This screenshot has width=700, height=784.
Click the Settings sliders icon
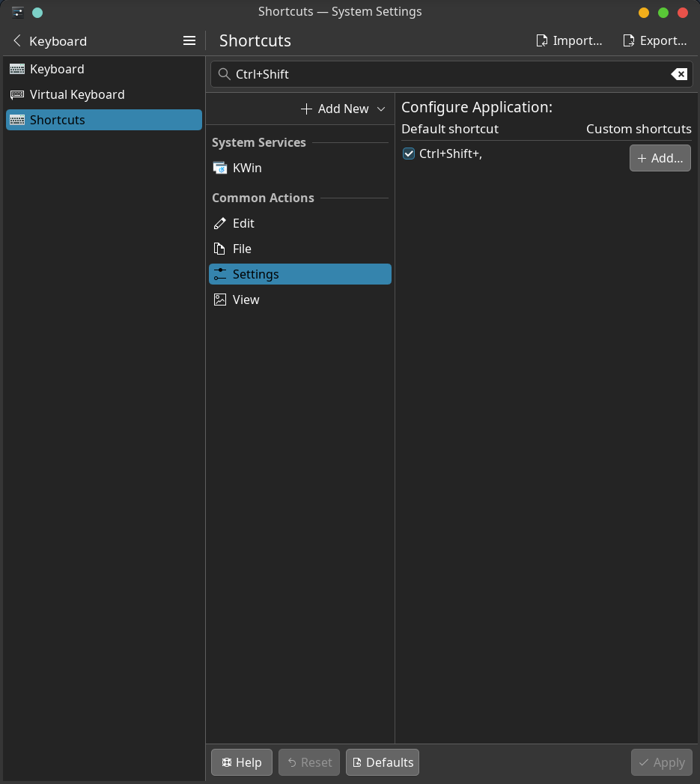(x=220, y=274)
